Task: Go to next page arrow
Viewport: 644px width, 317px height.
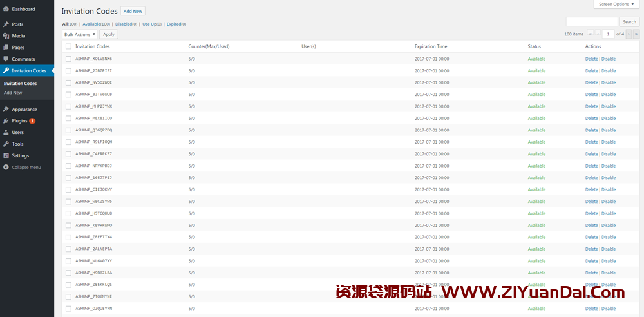Action: pos(629,34)
